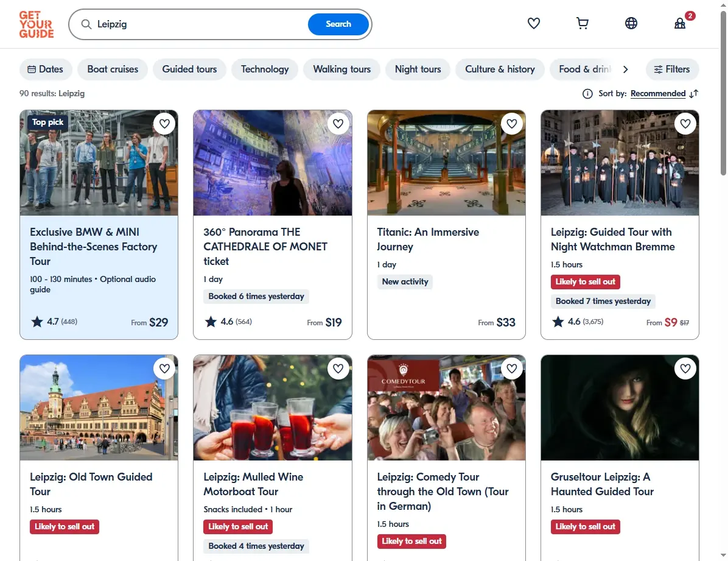Screen dimensions: 728x561
Task: Open the shopping cart
Action: coord(582,23)
